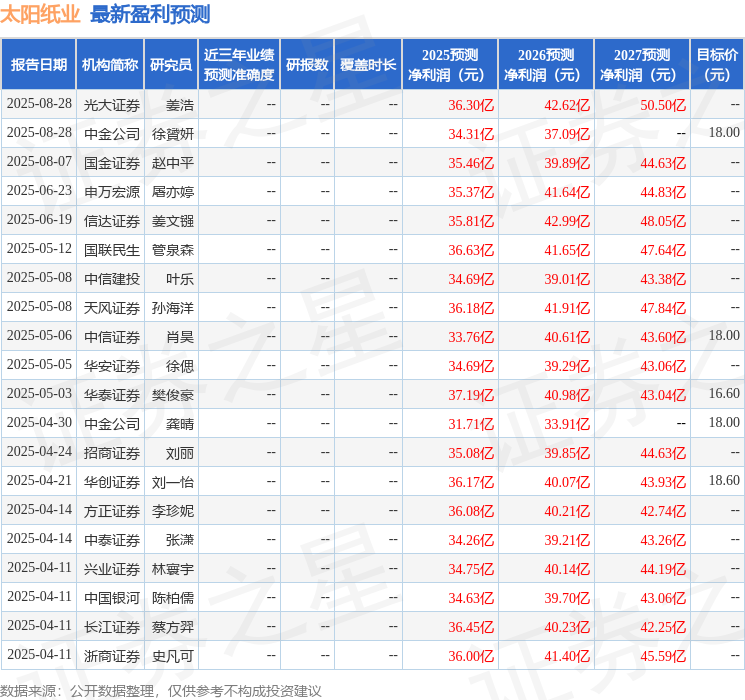This screenshot has height=700, width=745.
Task: Select analyst 史凡可 in 浙商证券 row
Action: point(173,656)
